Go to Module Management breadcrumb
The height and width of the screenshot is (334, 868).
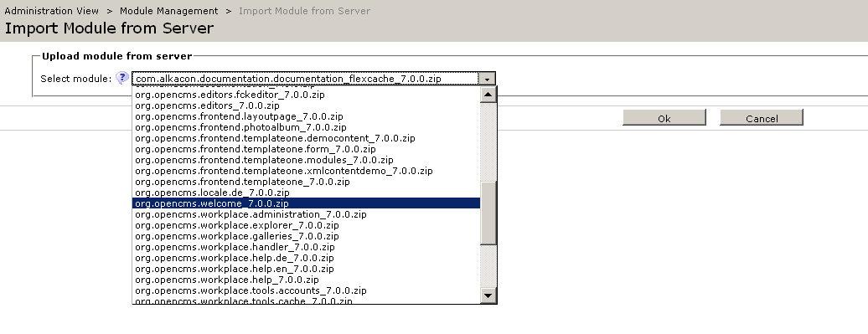click(169, 11)
